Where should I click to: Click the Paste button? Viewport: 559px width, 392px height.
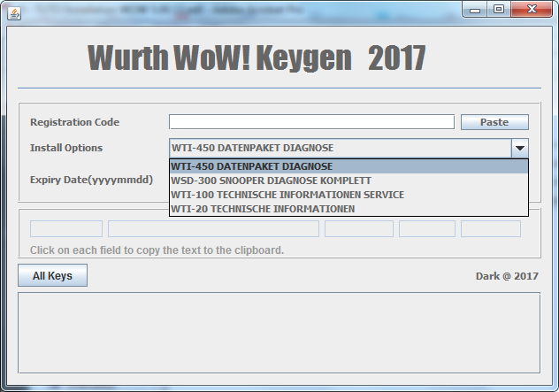(x=494, y=122)
